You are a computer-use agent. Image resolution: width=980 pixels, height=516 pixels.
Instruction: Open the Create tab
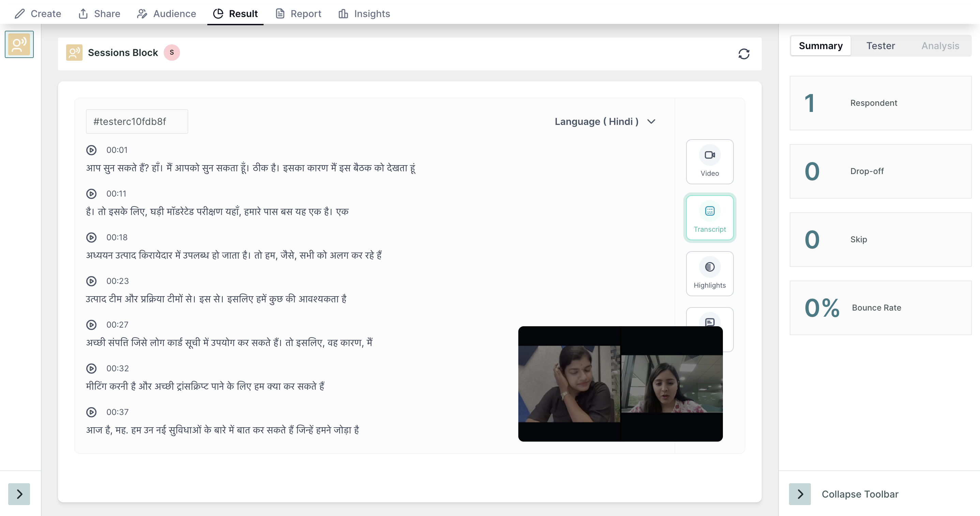(38, 14)
